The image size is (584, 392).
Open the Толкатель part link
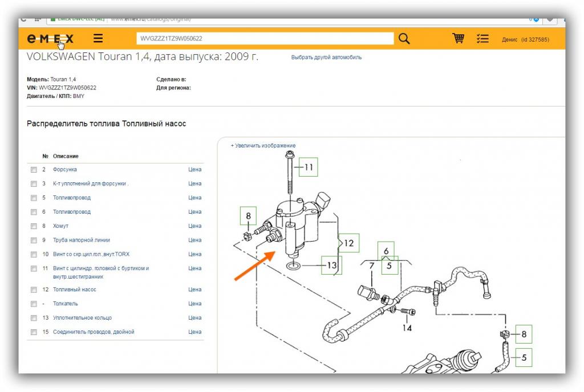(x=66, y=304)
